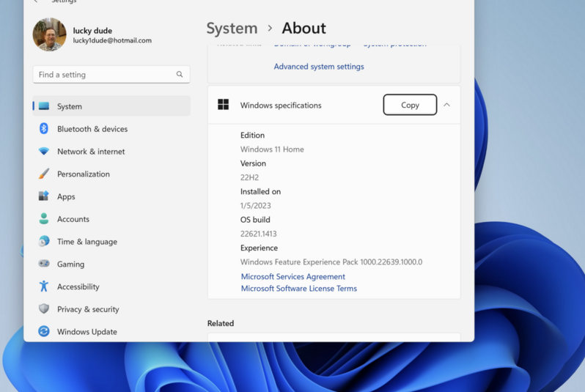Image resolution: width=585 pixels, height=392 pixels.
Task: Click the luckydude hotmail email address
Action: (x=112, y=40)
